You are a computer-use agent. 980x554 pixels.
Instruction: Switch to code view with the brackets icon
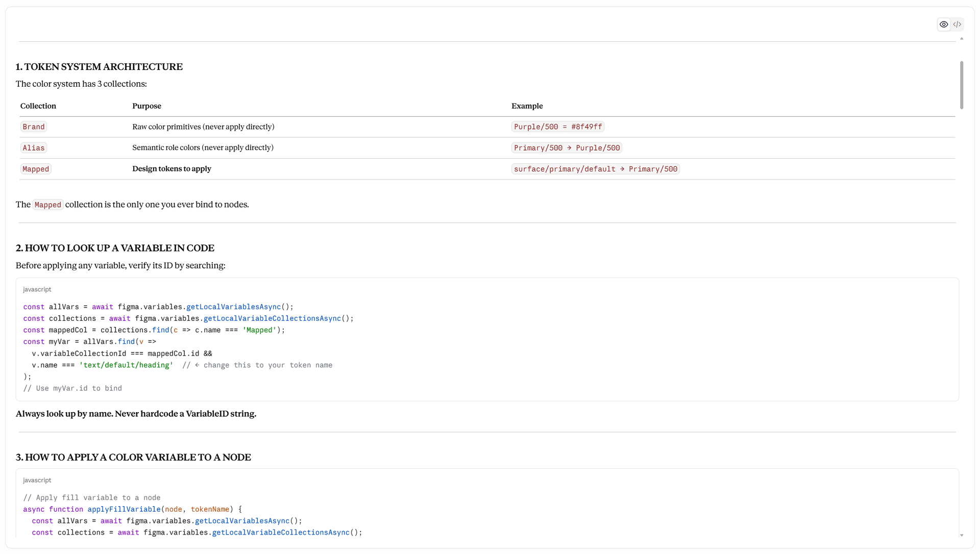coord(957,24)
